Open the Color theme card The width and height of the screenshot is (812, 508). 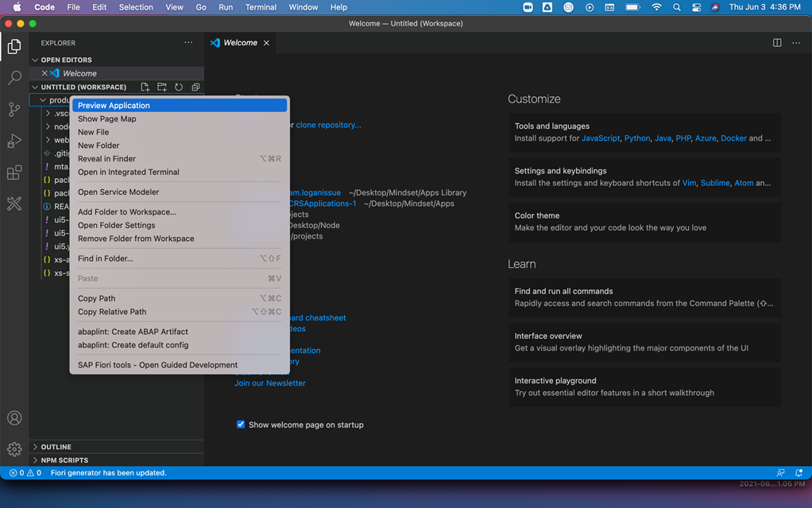tap(644, 222)
